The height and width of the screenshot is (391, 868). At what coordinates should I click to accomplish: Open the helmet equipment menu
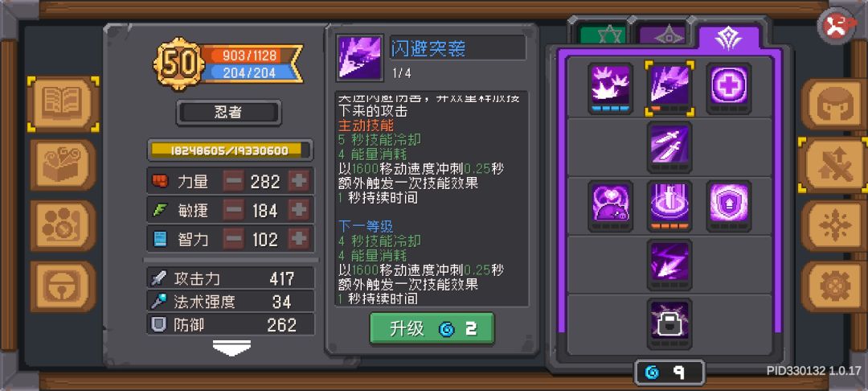(833, 104)
